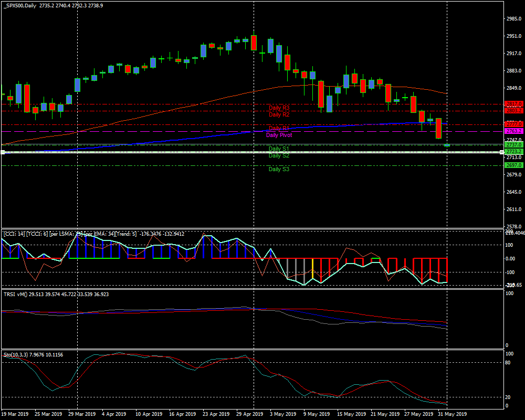
Task: Click the TRSI vM() indicator label
Action: pos(17,295)
